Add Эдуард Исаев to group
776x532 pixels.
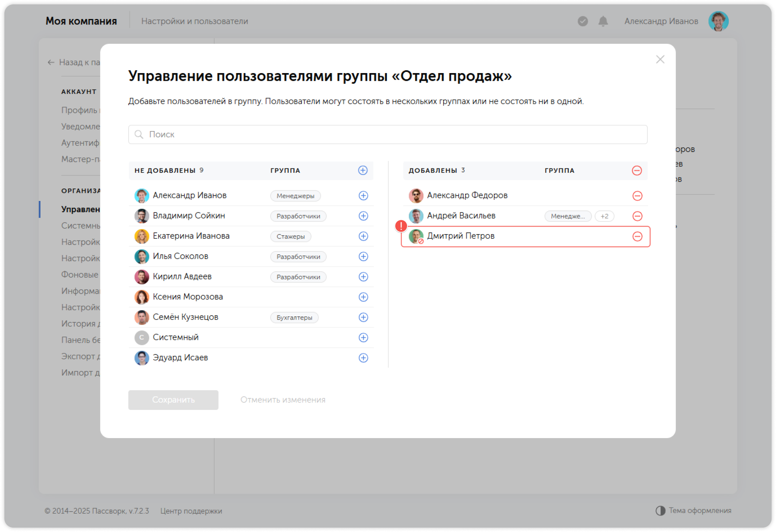pyautogui.click(x=363, y=358)
